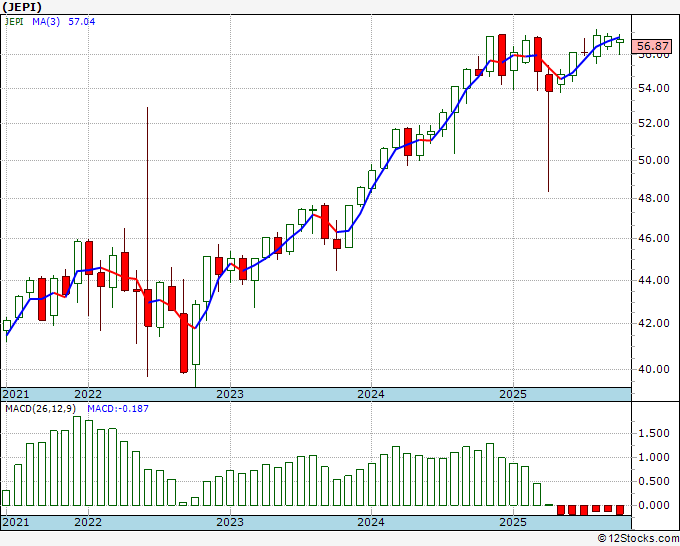Click the 44.00 price axis label
Image resolution: width=680 pixels, height=546 pixels.
coord(654,281)
